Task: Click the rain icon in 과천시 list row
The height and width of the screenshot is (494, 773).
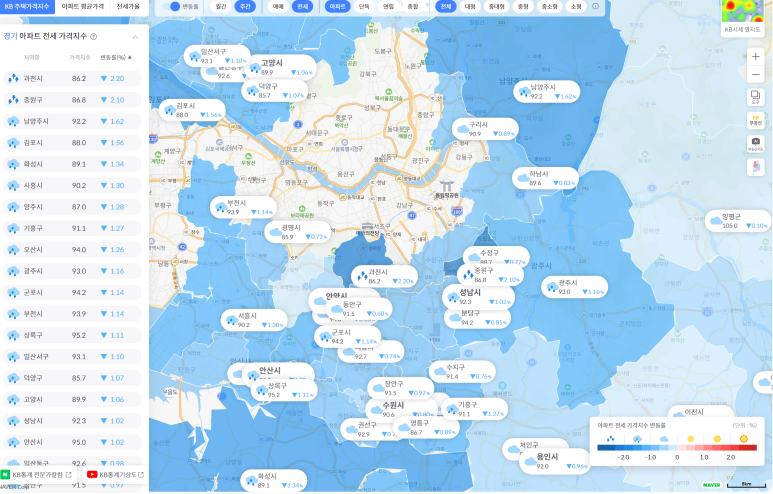Action: [x=13, y=78]
